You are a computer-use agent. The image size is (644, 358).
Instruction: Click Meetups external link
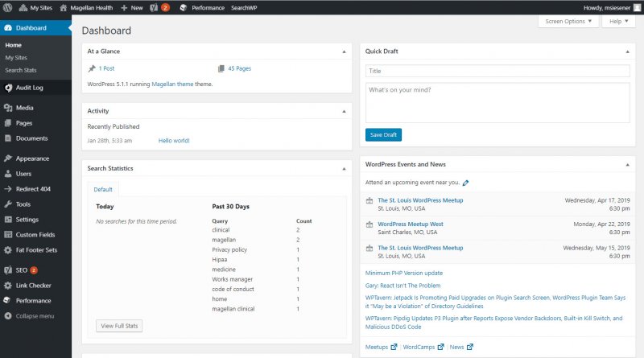(x=381, y=347)
